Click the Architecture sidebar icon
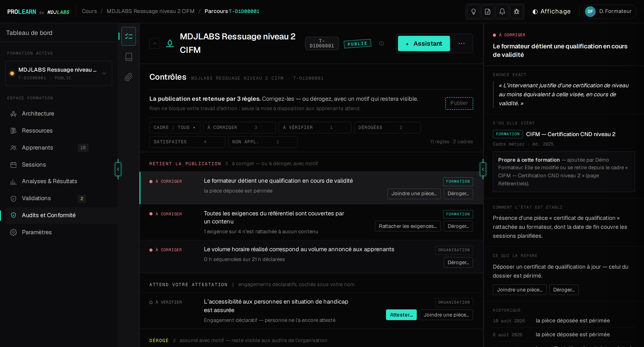 pyautogui.click(x=13, y=114)
